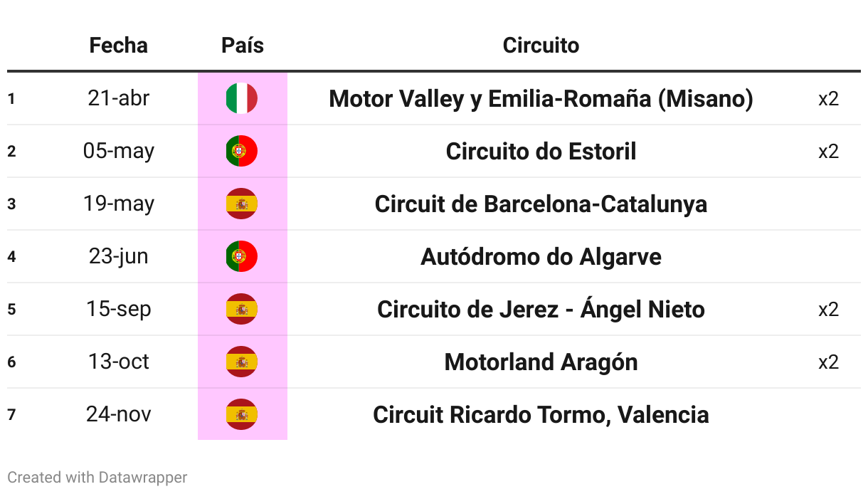
Task: Click the Spain flag beside 15-sep
Action: 242,309
